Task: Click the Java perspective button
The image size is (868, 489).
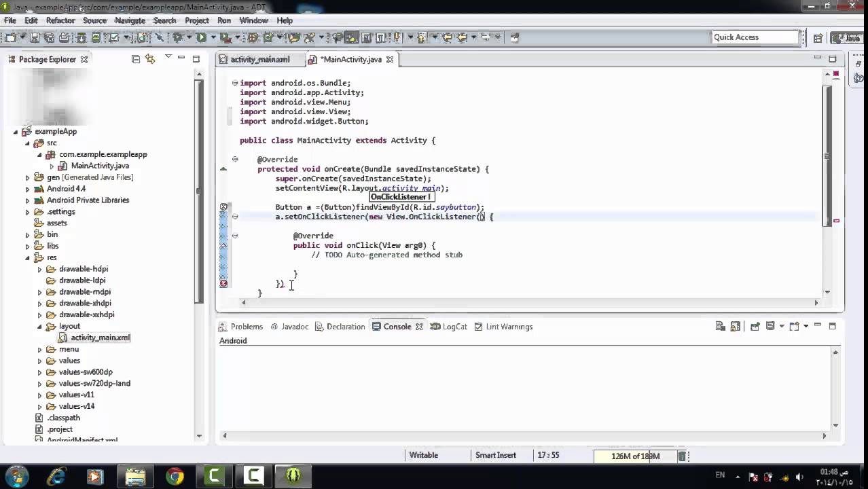Action: click(847, 38)
